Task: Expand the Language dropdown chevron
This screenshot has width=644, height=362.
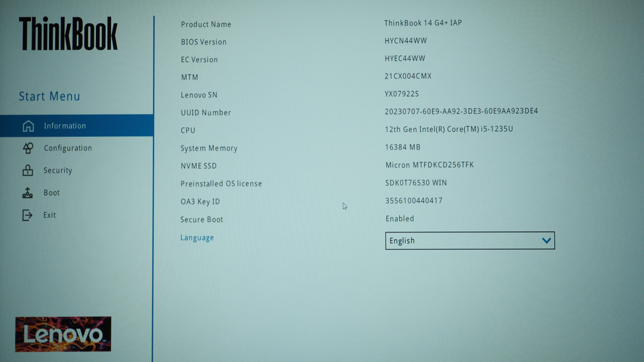Action: pyautogui.click(x=546, y=241)
